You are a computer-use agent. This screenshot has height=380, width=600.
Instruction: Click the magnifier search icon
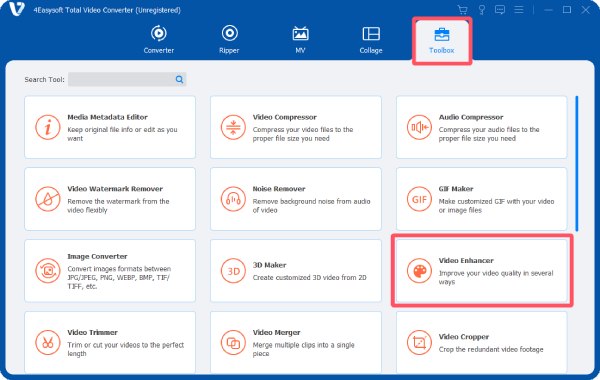(x=179, y=79)
